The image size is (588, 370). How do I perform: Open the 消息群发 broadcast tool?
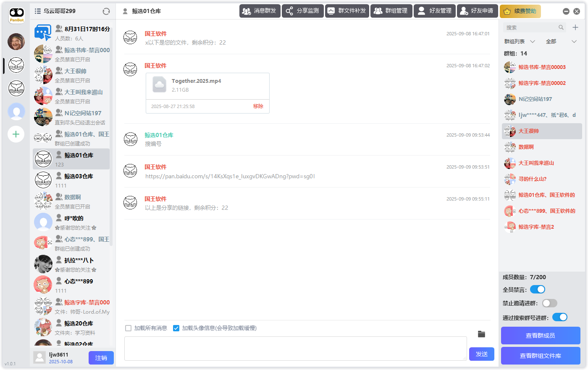[260, 11]
